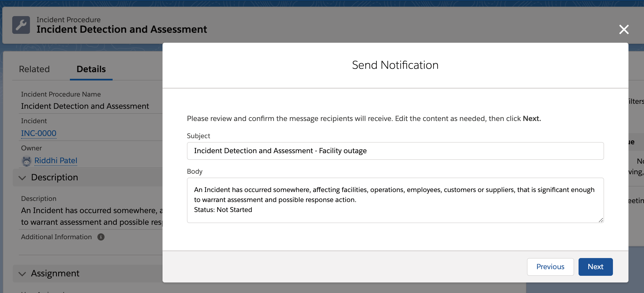Click into the Subject input field
This screenshot has width=644, height=293.
click(395, 151)
